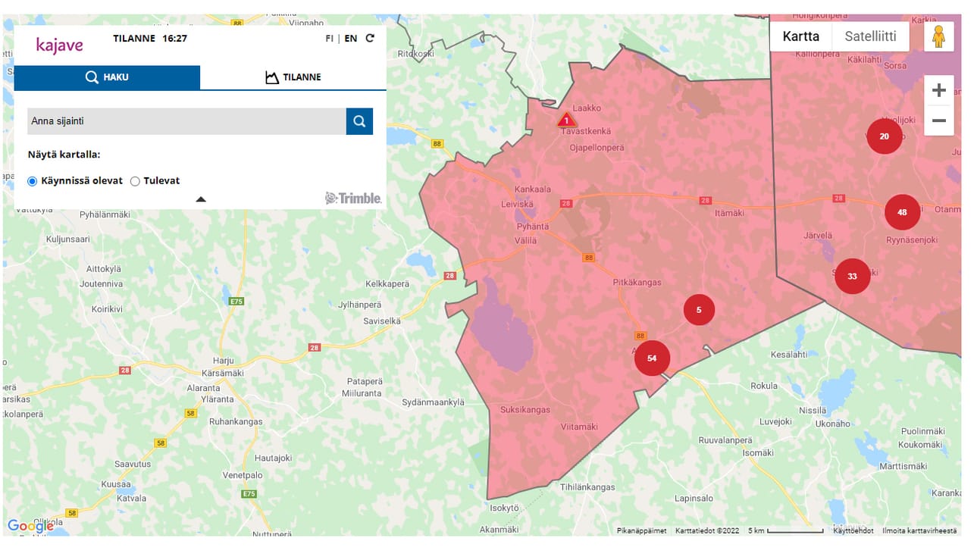Zoom out using the minus button

coord(938,120)
